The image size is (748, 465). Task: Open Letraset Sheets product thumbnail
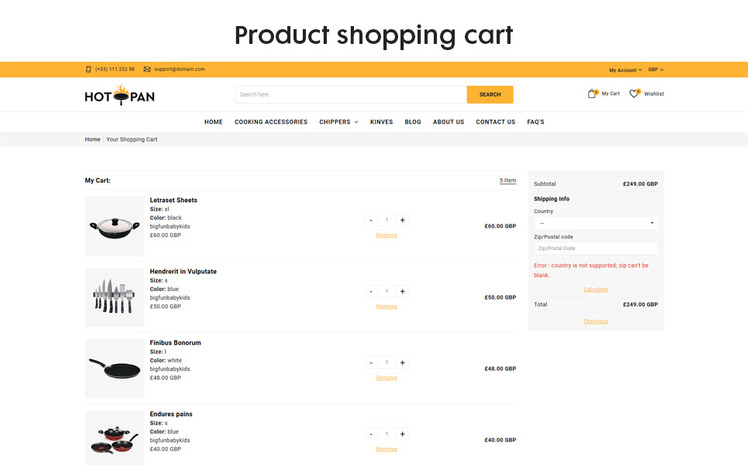coord(114,226)
